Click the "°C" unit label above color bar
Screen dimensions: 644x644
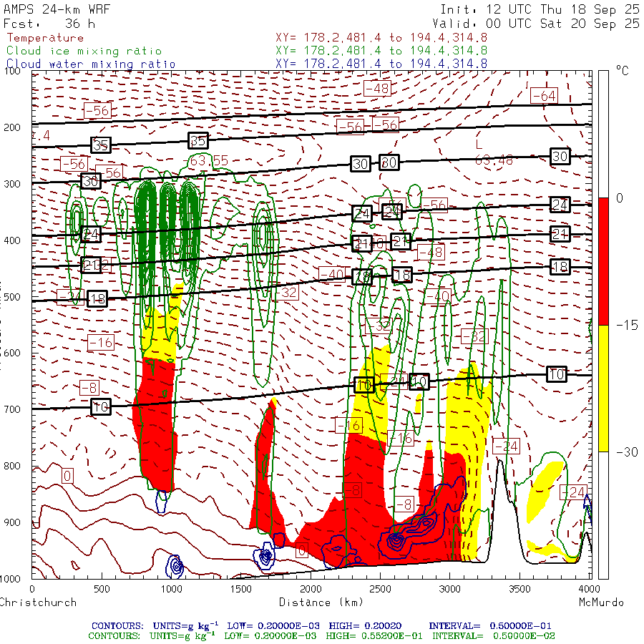(x=623, y=71)
